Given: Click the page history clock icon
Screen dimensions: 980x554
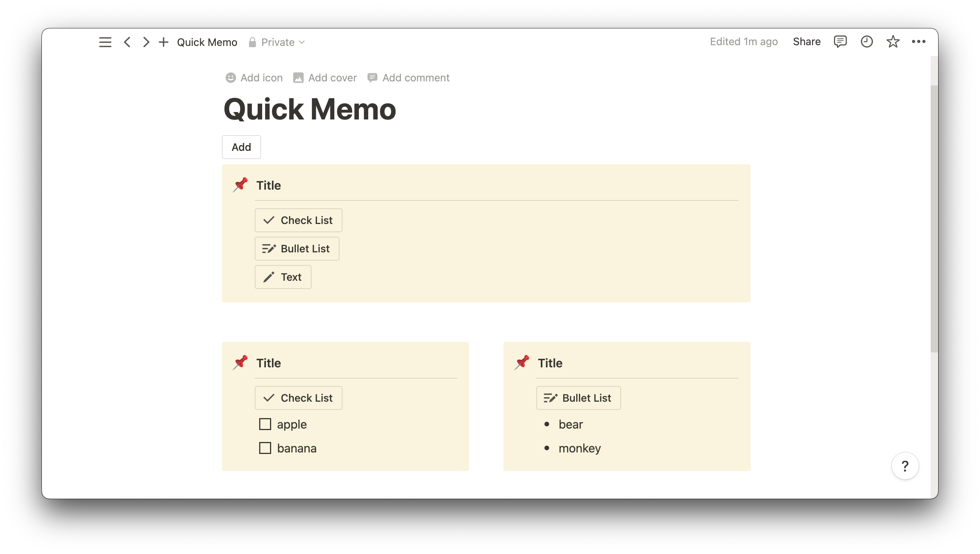Looking at the screenshot, I should pyautogui.click(x=866, y=42).
